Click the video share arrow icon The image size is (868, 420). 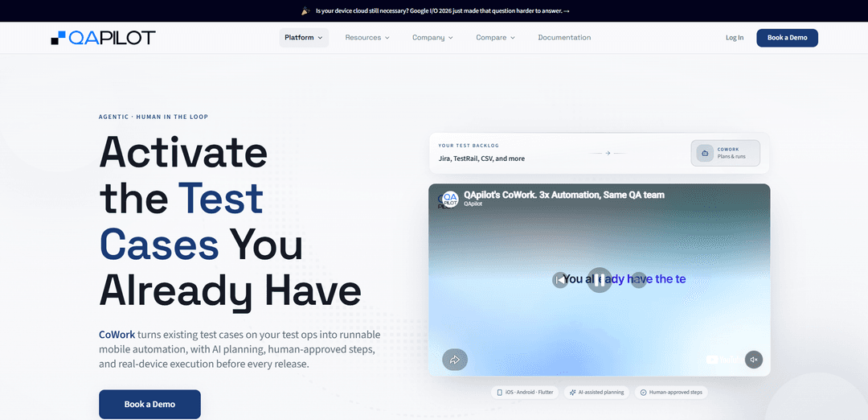coord(454,360)
